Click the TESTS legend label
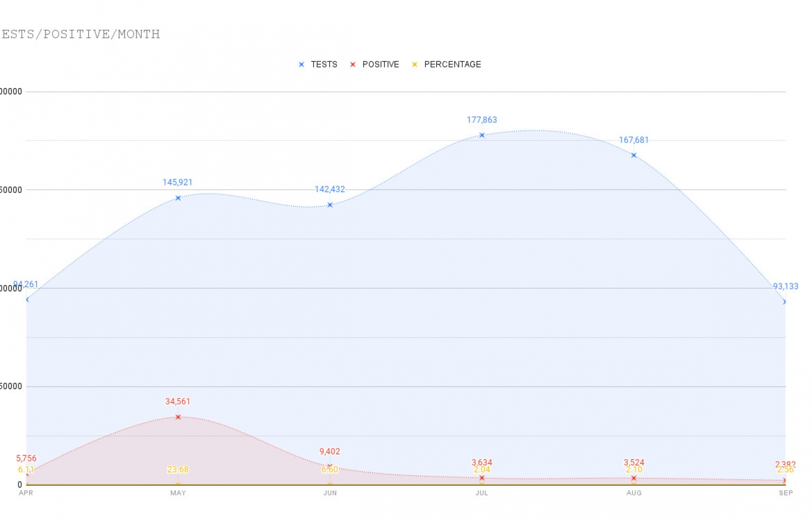Viewport: 812px width, 523px height. click(324, 64)
